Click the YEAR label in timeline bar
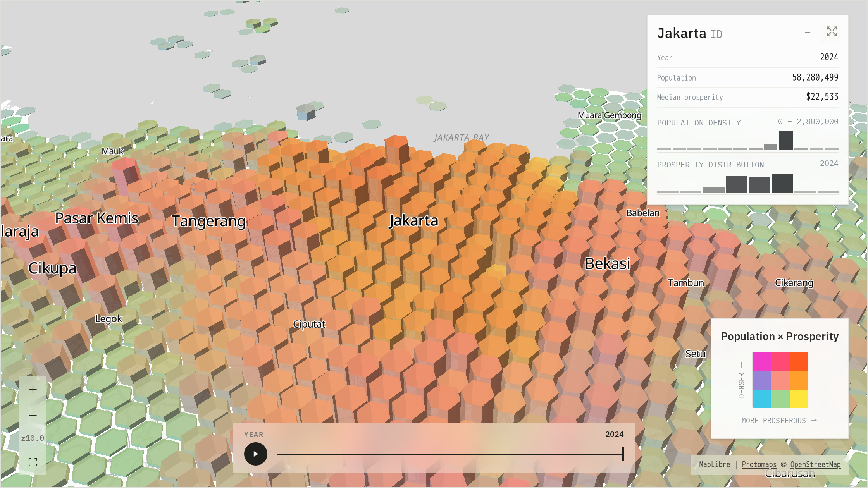 [x=254, y=435]
